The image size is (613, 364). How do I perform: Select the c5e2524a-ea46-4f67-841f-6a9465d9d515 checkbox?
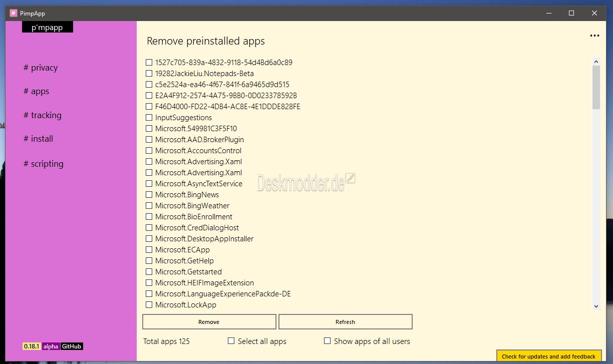point(149,85)
